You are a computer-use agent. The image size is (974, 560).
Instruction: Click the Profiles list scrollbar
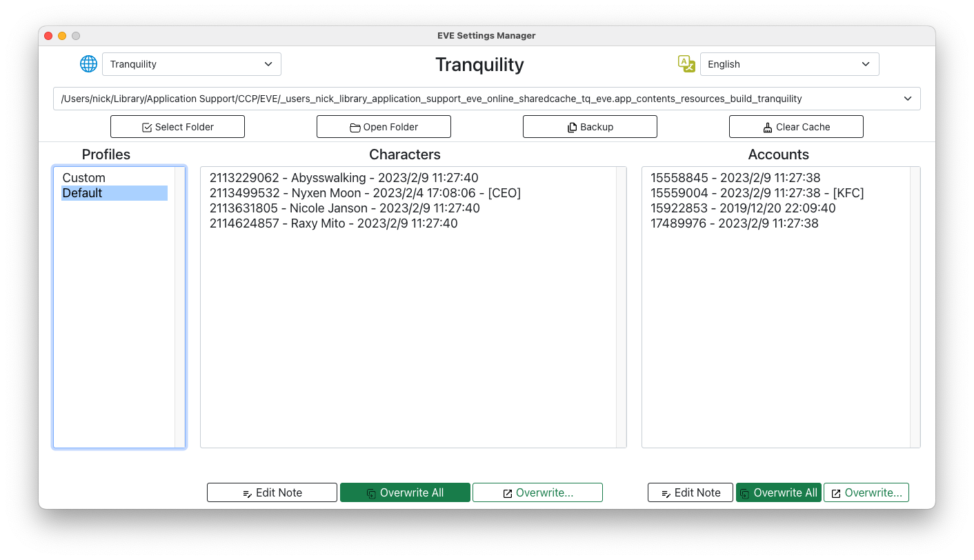click(180, 308)
